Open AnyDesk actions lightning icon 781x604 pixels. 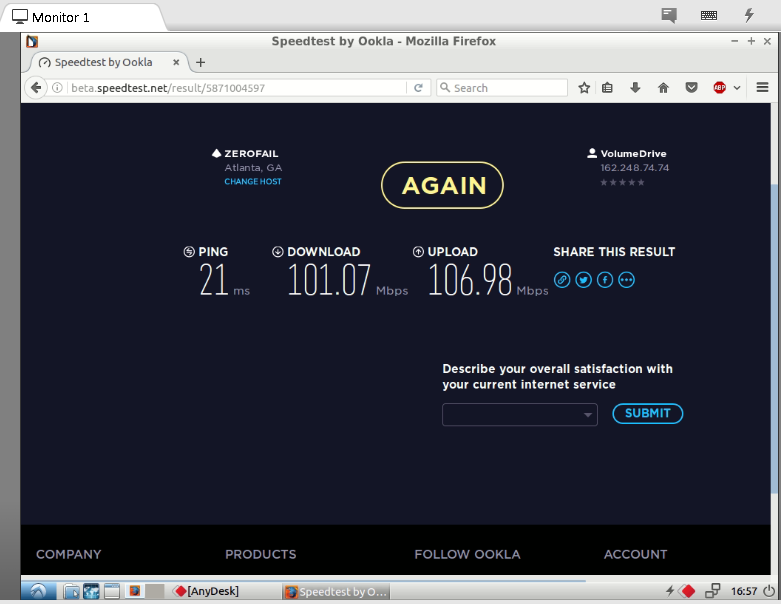(749, 15)
